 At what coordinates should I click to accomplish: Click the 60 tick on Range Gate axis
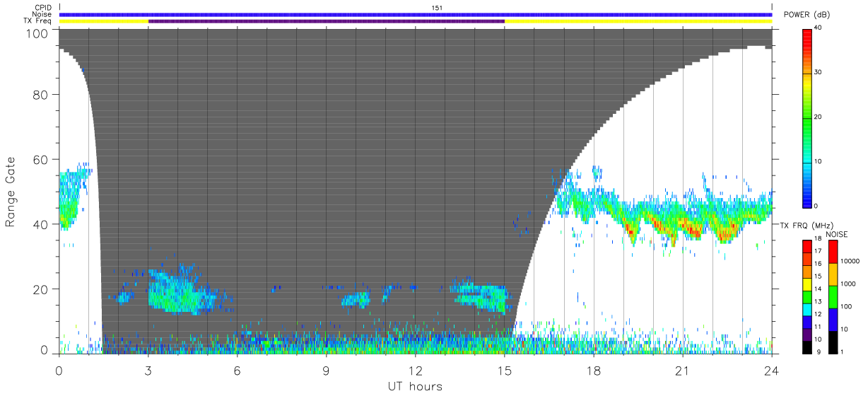[40, 160]
